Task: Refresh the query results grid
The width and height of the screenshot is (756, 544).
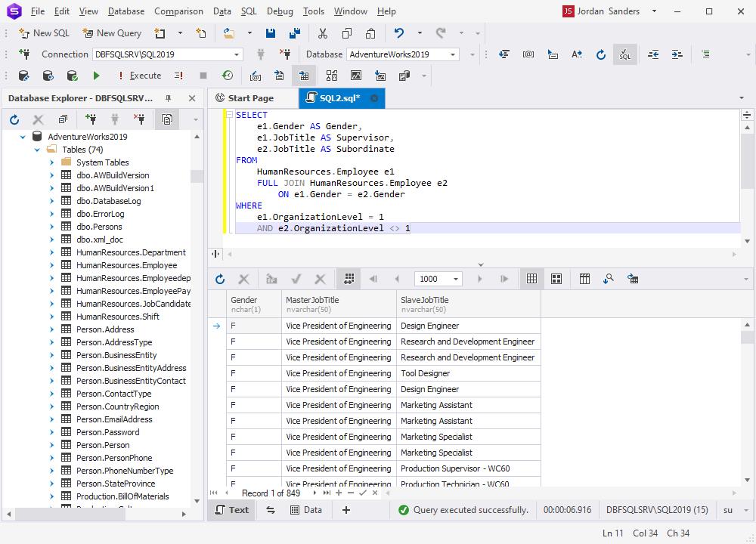Action: point(220,279)
